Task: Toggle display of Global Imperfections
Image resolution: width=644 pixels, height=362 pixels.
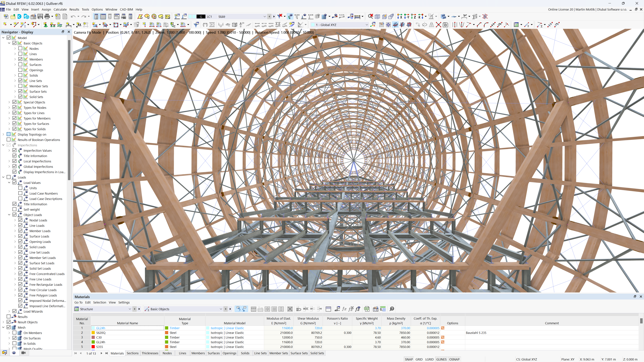Action: coord(15,167)
